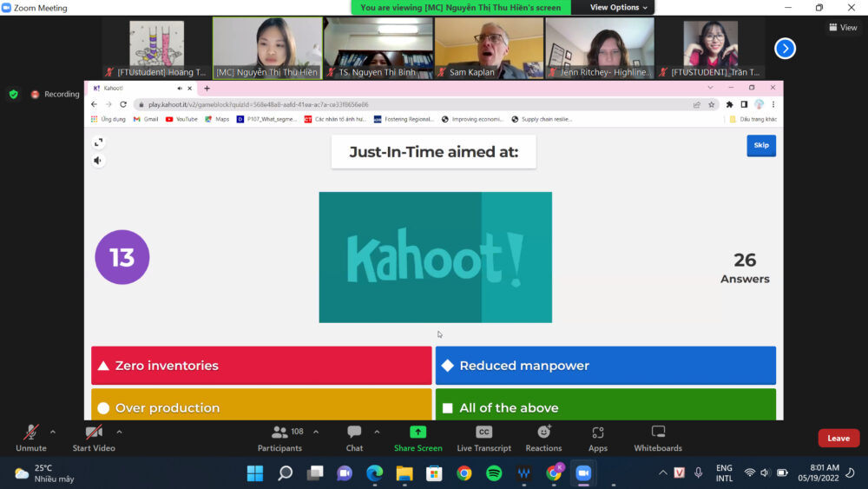Start video in Zoom toolbar
868x489 pixels.
[x=94, y=438]
